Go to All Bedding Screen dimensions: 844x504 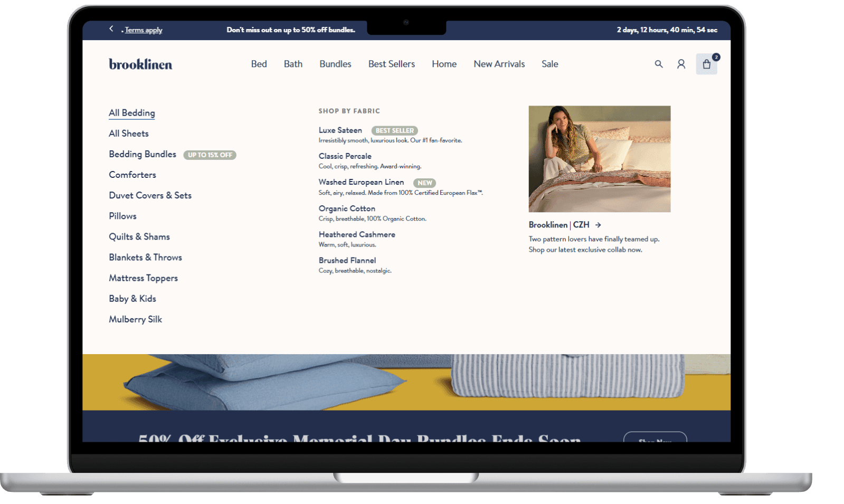pos(132,113)
